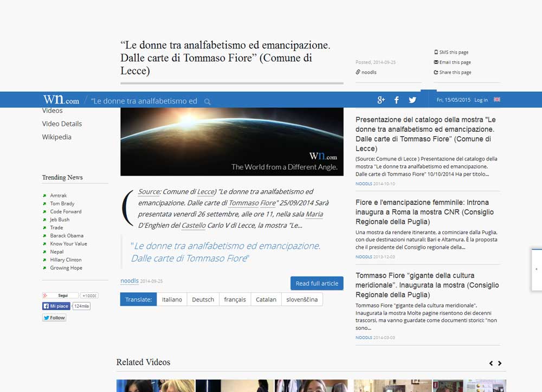This screenshot has height=392, width=542.
Task: Translate article to Deutsch
Action: (203, 299)
